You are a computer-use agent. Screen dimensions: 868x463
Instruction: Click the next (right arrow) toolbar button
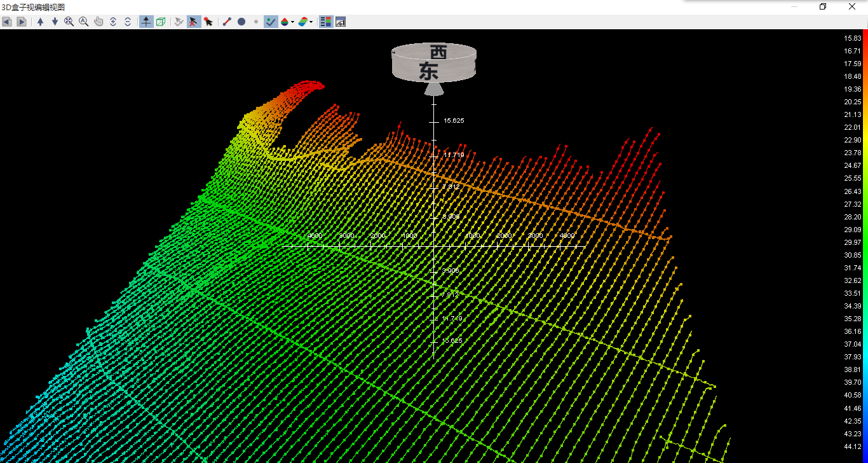coord(22,22)
